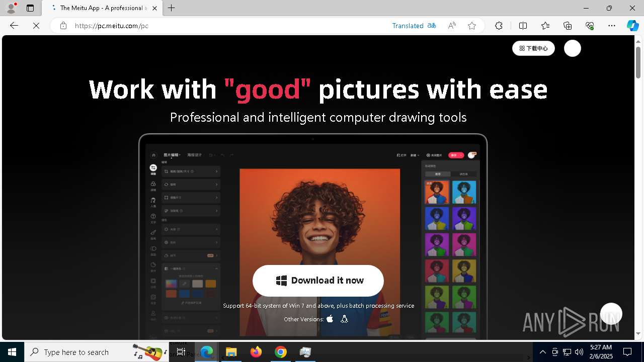The width and height of the screenshot is (644, 362).
Task: Select the Linux penguin version icon
Action: point(344,319)
